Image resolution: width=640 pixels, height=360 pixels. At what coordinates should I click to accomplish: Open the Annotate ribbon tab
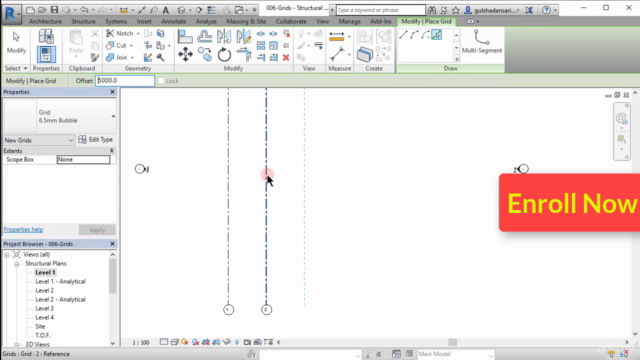pyautogui.click(x=173, y=21)
